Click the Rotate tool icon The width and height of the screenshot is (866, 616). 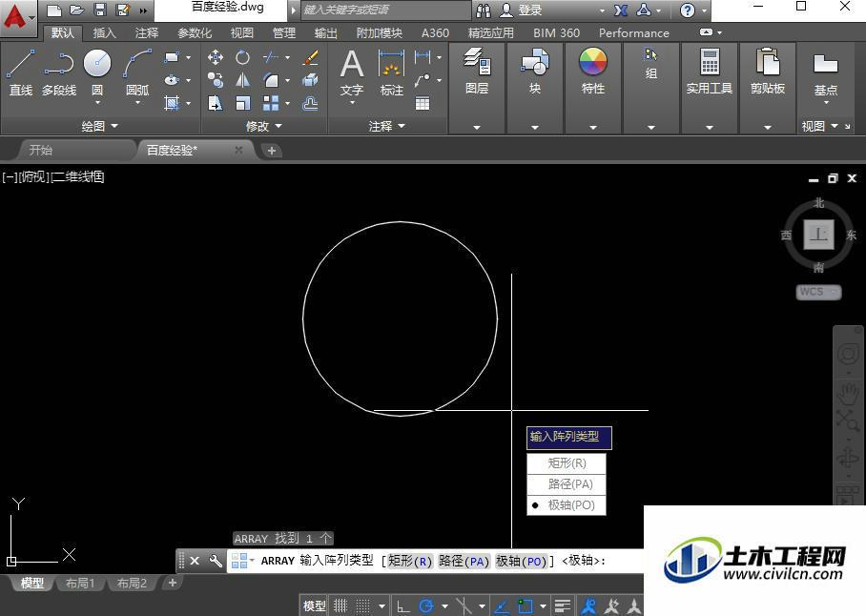[x=242, y=57]
